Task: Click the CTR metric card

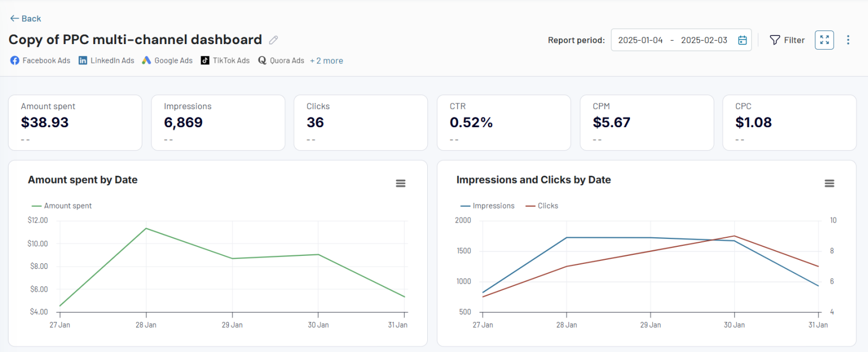Action: (504, 123)
